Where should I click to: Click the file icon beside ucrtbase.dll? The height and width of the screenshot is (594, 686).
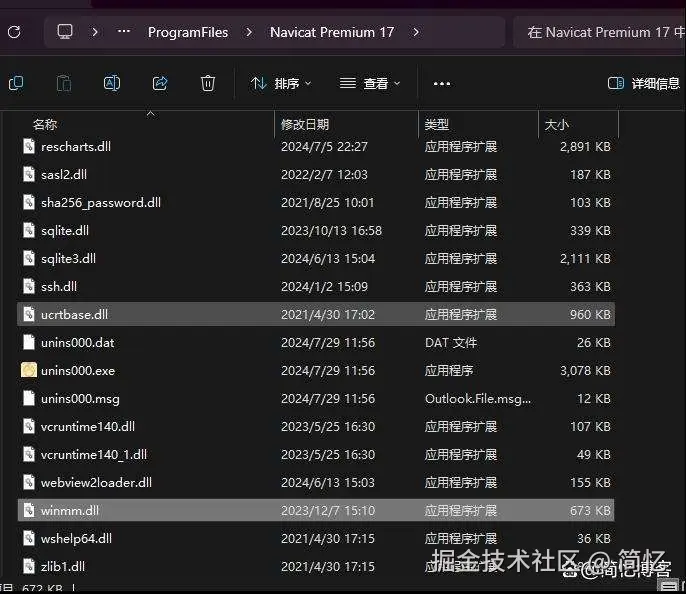click(x=29, y=314)
